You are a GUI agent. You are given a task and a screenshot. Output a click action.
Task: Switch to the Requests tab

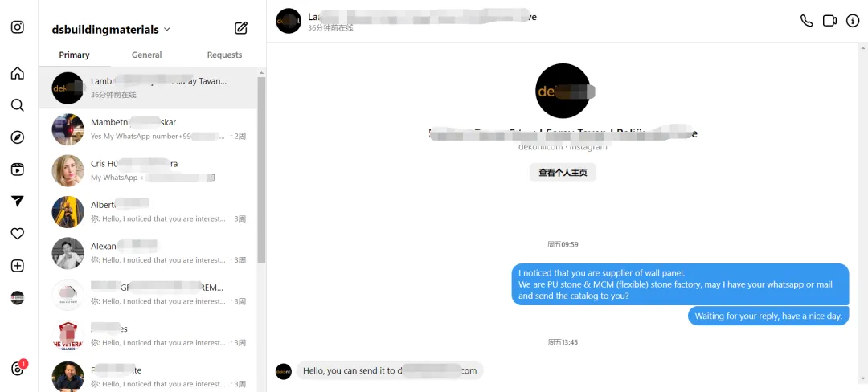(x=224, y=55)
